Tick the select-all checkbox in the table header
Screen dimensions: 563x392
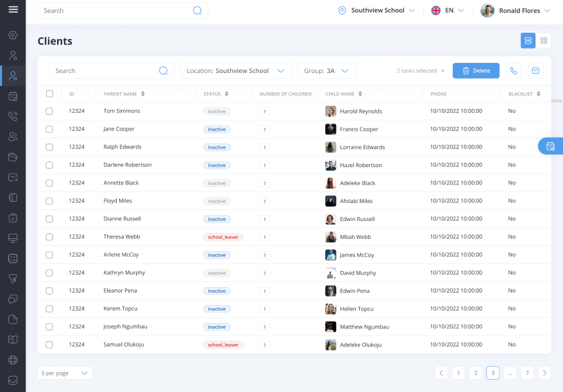click(x=49, y=94)
